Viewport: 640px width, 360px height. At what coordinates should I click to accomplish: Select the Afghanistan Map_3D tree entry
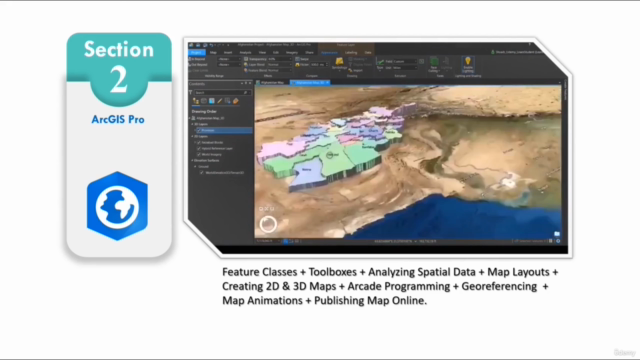click(x=210, y=118)
